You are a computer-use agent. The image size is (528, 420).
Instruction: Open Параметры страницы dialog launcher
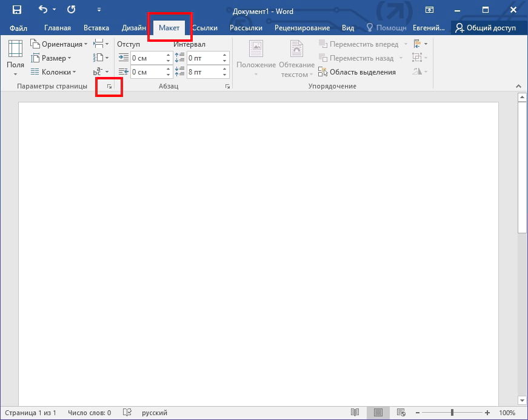point(109,87)
